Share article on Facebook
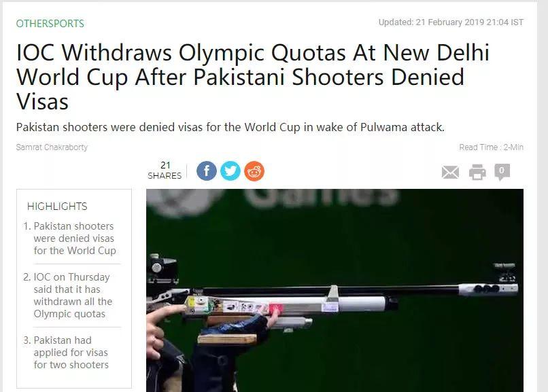 tap(206, 171)
